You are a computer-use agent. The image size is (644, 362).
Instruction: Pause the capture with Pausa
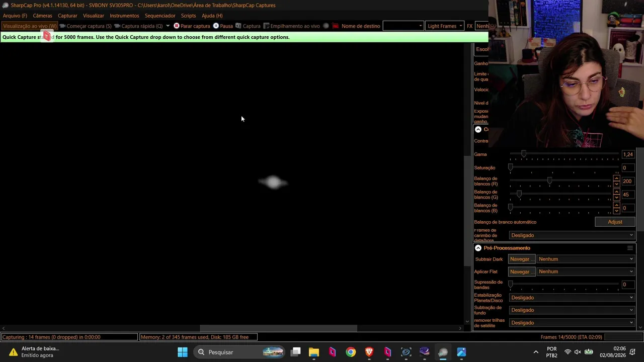(x=223, y=26)
